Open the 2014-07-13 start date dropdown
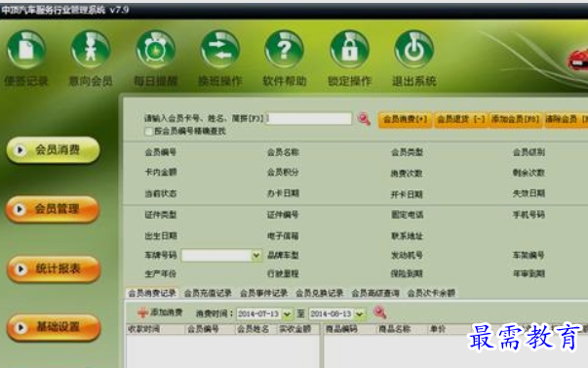Viewport: 588px width, 368px height. coord(288,313)
